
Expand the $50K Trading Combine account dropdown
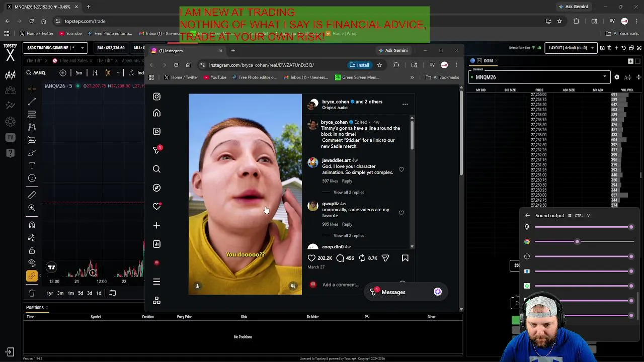[x=55, y=48]
